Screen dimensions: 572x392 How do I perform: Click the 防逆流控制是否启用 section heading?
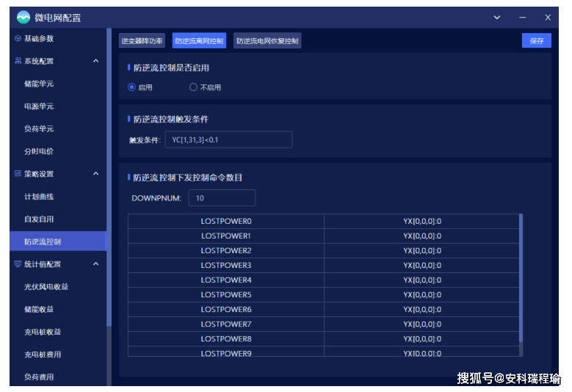tap(171, 68)
